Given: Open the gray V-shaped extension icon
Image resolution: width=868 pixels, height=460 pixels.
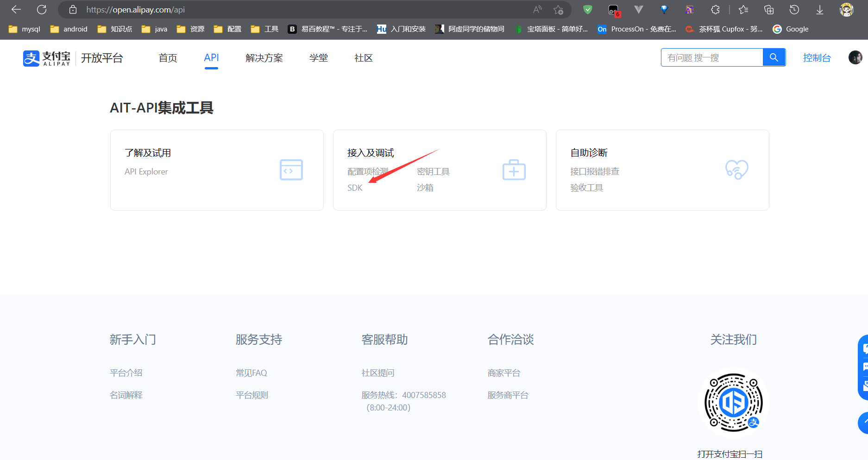Looking at the screenshot, I should point(639,9).
